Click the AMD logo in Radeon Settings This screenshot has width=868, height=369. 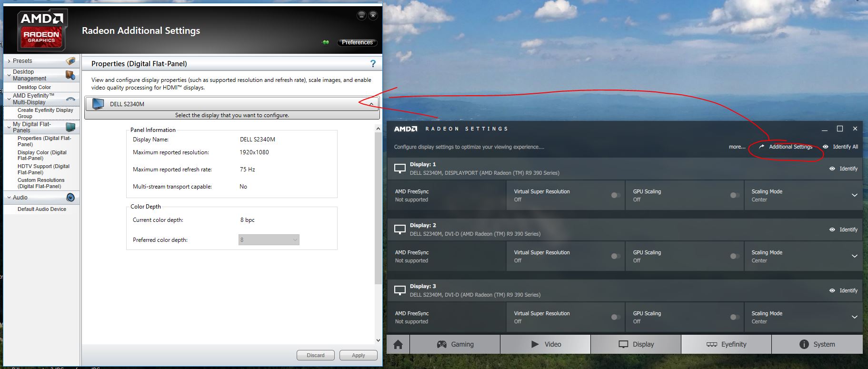[405, 129]
